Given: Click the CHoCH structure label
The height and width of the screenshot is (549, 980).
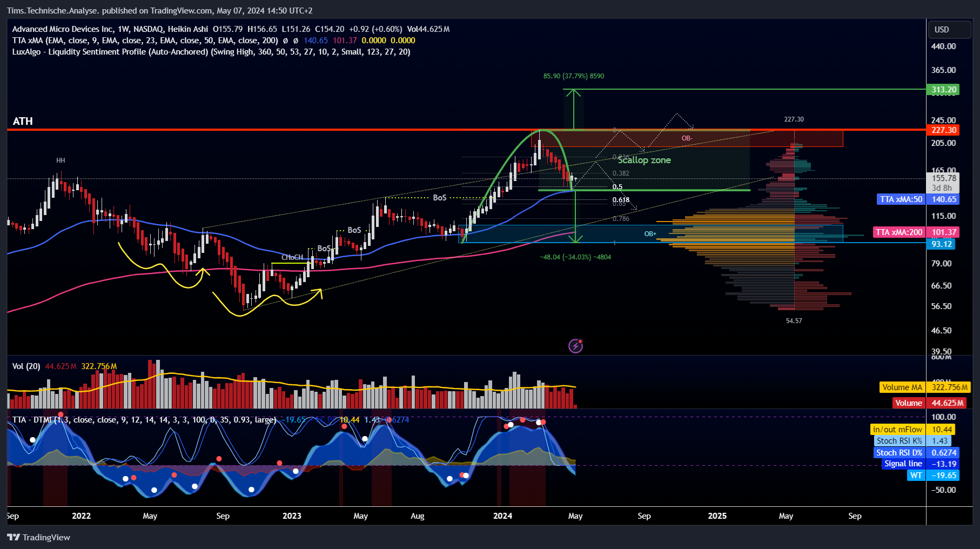Looking at the screenshot, I should pyautogui.click(x=292, y=257).
